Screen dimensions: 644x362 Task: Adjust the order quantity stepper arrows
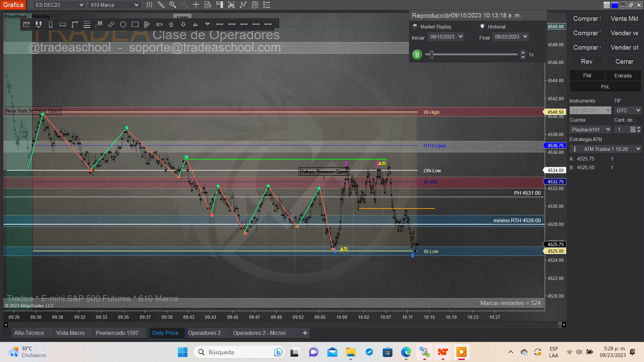[639, 129]
